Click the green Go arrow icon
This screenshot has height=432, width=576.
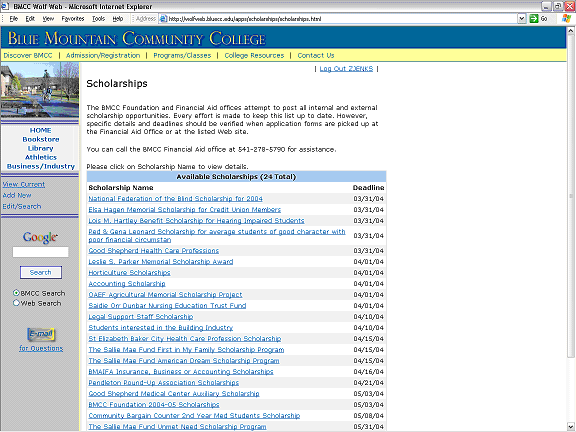(x=533, y=19)
